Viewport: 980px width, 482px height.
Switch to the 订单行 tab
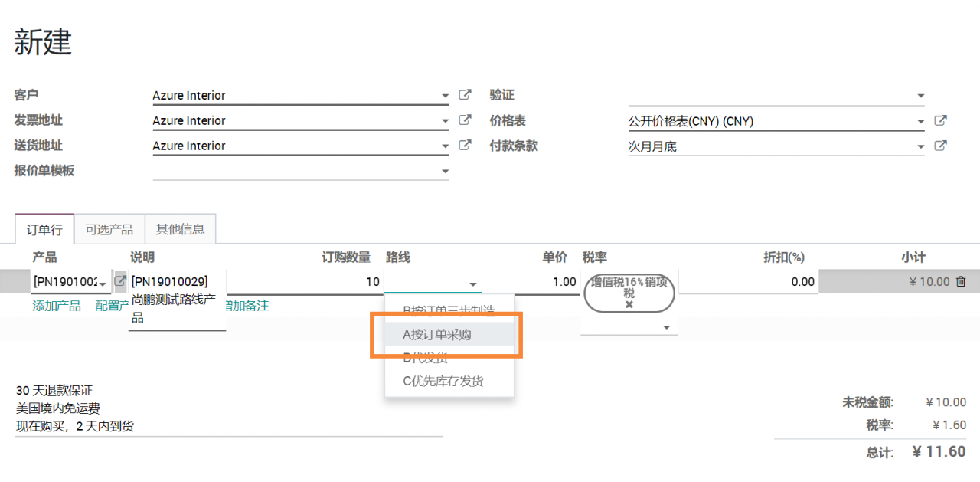44,229
